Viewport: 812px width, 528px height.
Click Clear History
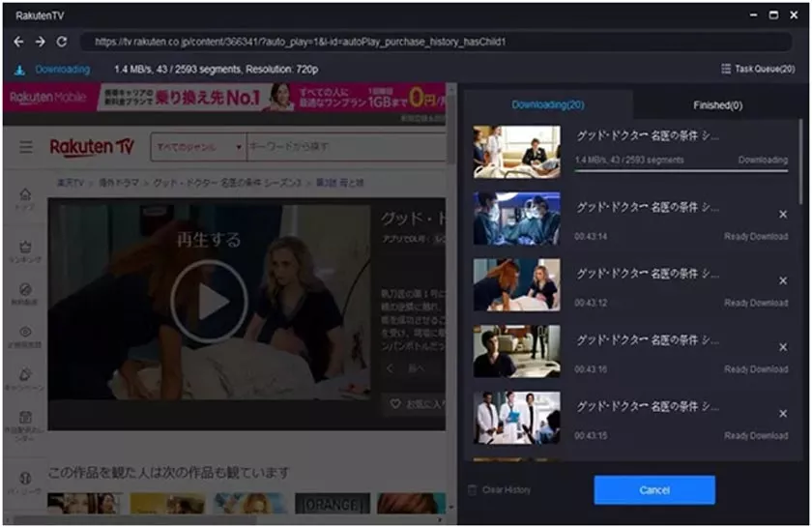[x=500, y=489]
